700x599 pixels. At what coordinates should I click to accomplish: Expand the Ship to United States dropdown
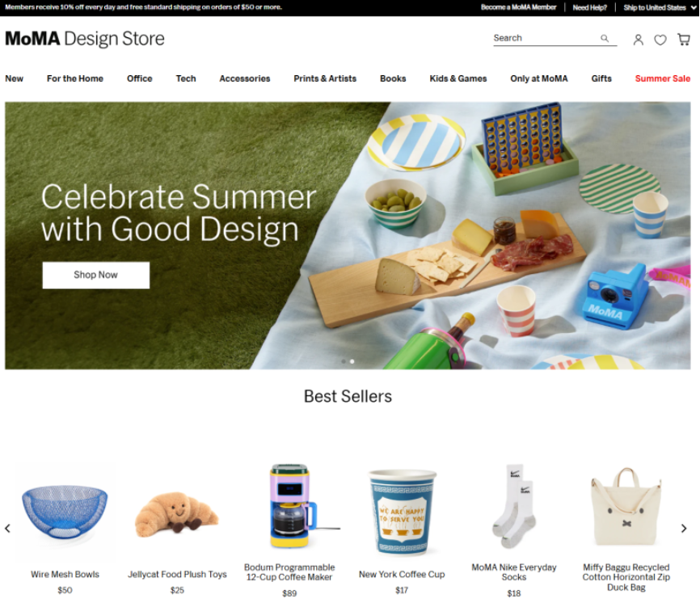[x=660, y=7]
